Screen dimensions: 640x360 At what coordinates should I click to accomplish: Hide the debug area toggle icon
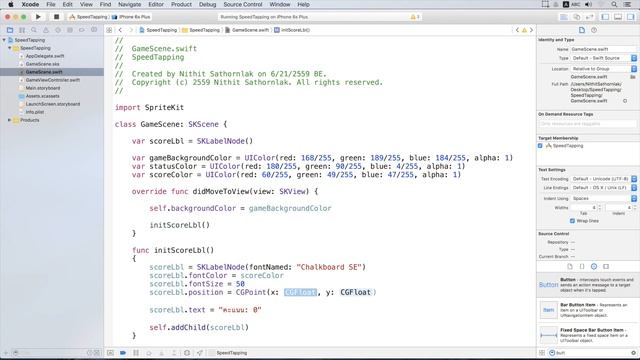coord(111,353)
